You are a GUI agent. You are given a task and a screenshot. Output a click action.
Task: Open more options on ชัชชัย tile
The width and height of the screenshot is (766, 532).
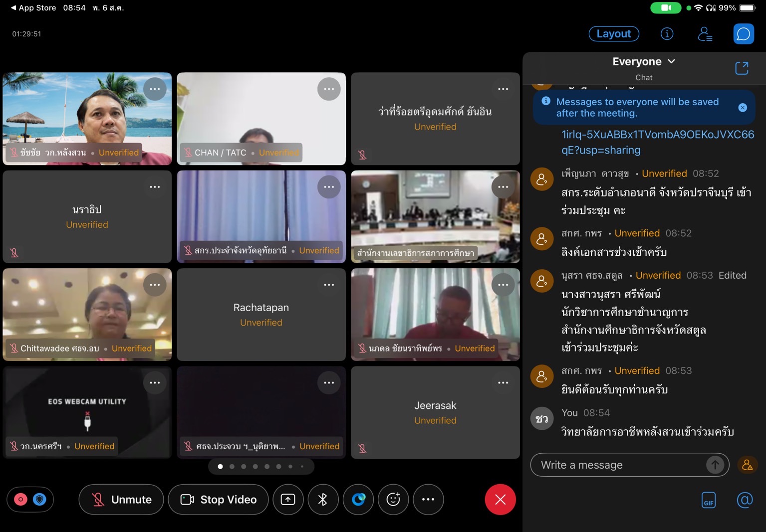click(x=155, y=89)
